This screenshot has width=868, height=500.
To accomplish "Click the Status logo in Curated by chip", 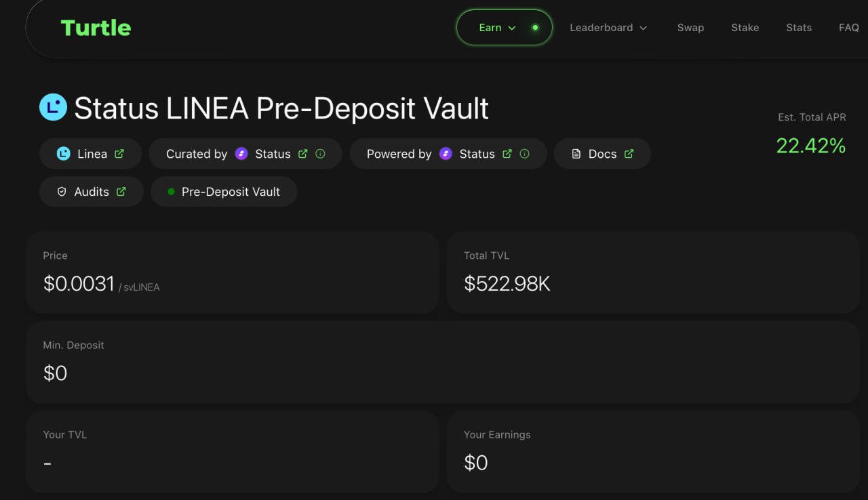I will click(241, 154).
